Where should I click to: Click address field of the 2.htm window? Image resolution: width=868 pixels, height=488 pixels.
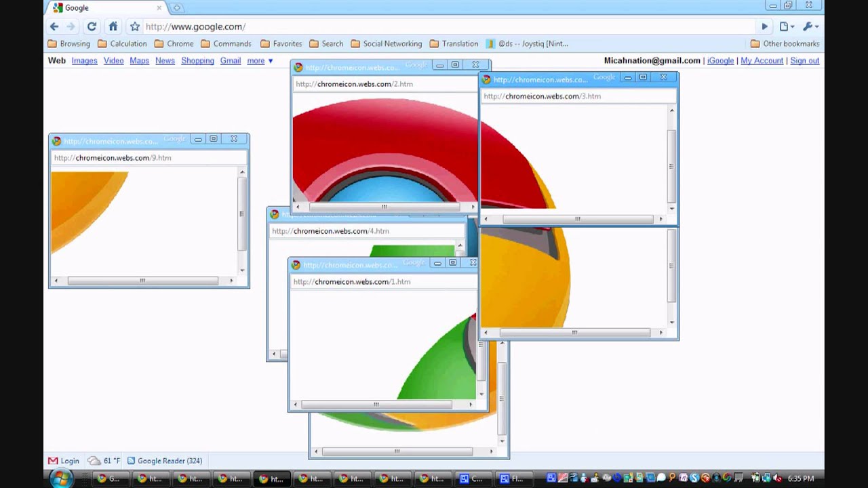(x=385, y=84)
